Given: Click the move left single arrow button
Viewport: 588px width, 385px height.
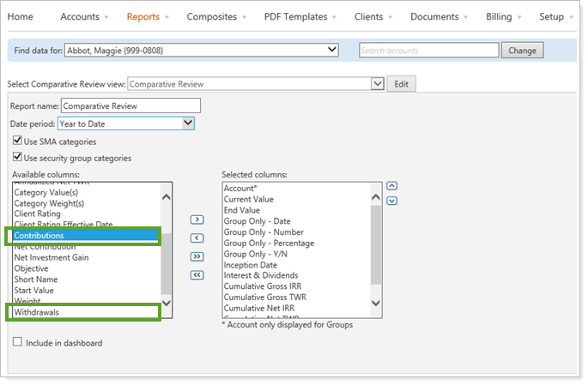Looking at the screenshot, I should (x=197, y=238).
